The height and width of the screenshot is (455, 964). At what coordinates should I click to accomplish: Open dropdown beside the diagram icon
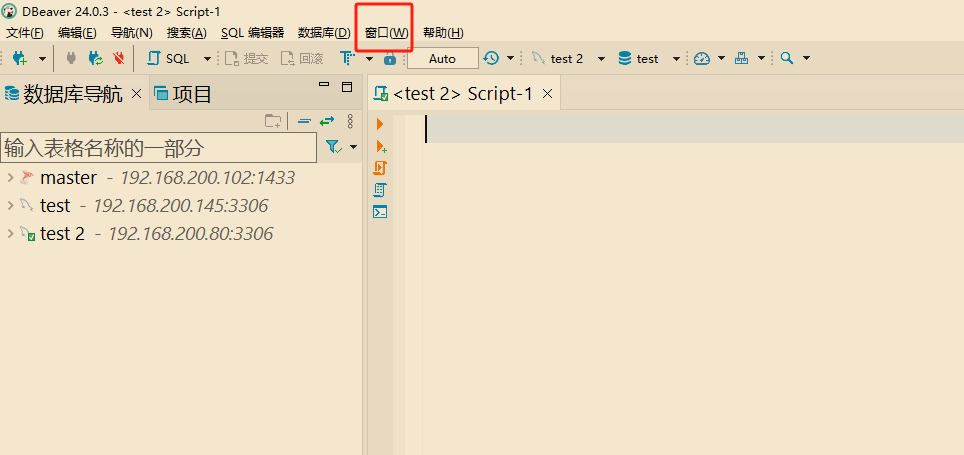point(761,59)
